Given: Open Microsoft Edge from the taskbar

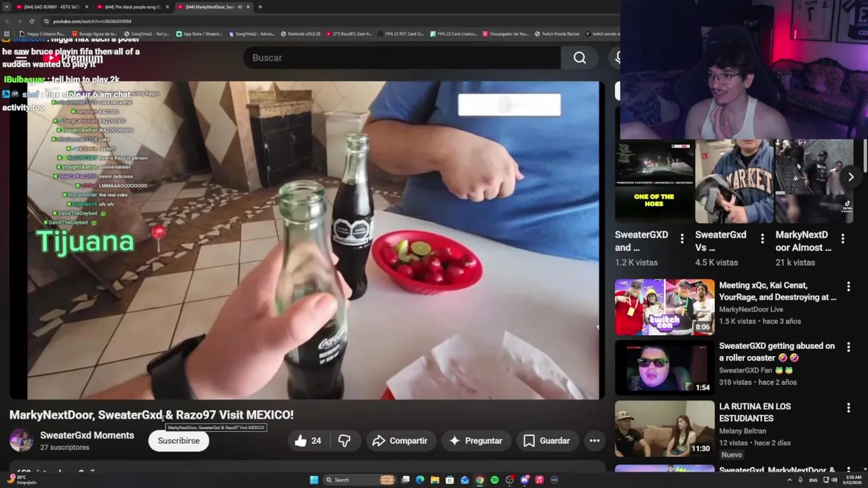Looking at the screenshot, I should tap(420, 480).
